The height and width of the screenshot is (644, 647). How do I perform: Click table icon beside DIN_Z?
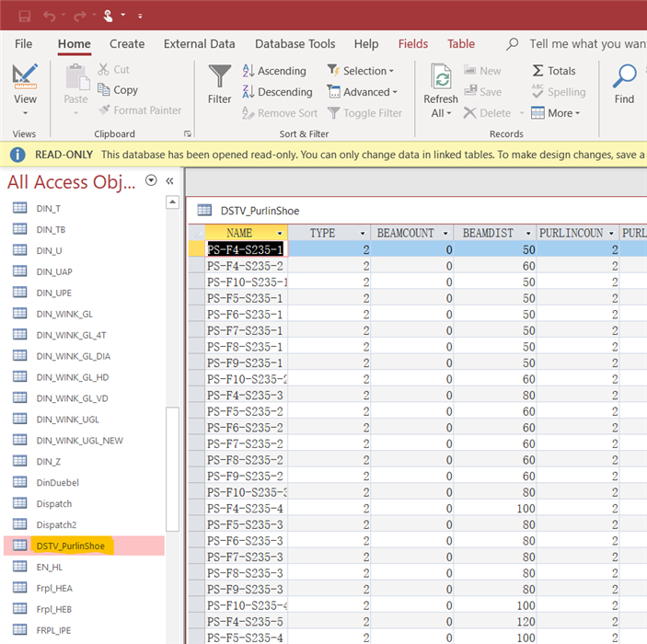(20, 461)
